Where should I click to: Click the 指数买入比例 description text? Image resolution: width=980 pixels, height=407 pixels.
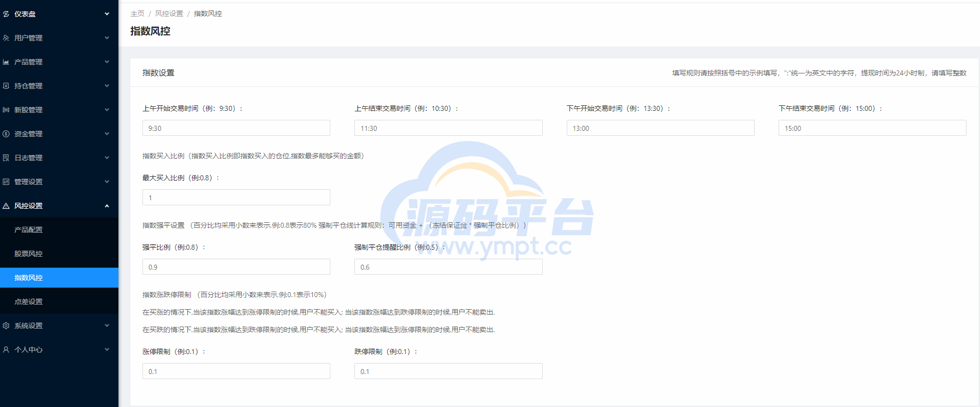coord(253,156)
